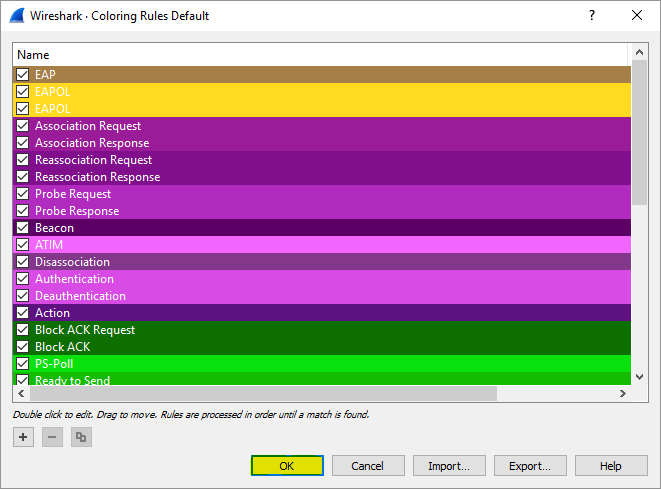The width and height of the screenshot is (661, 489).
Task: Uncheck the EAP rule checkbox
Action: 23,75
